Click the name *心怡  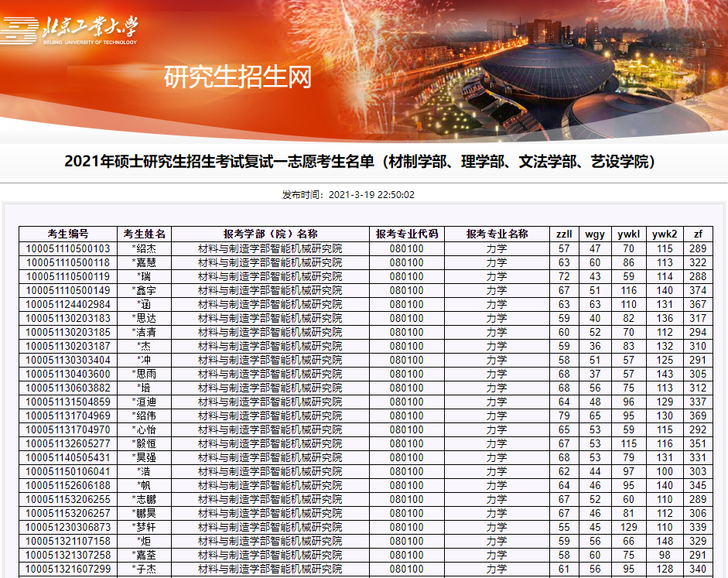(144, 430)
